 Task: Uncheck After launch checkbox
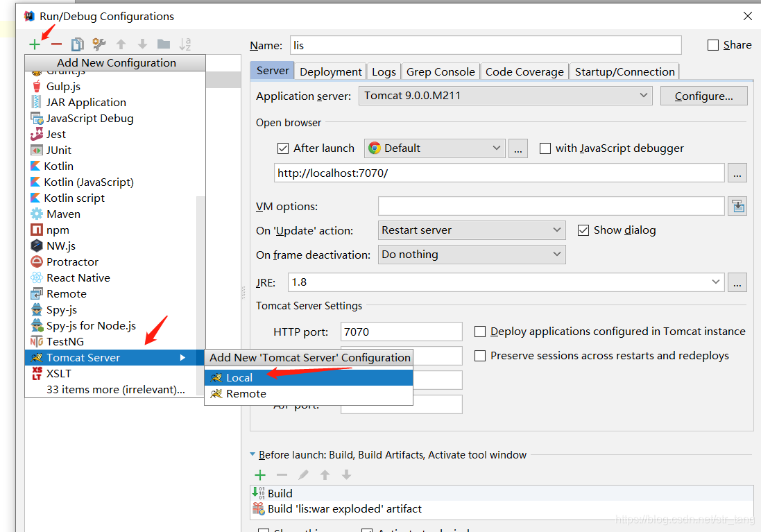(283, 148)
